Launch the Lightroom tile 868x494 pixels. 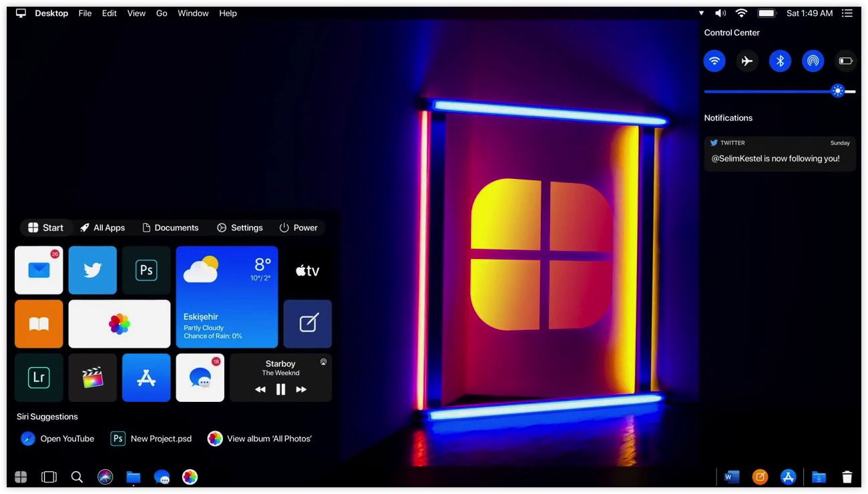39,378
